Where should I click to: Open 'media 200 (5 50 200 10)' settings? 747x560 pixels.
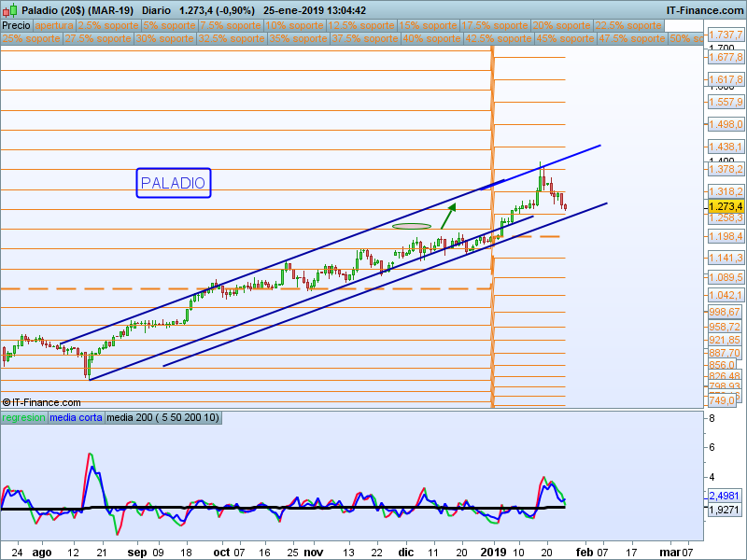coord(163,417)
